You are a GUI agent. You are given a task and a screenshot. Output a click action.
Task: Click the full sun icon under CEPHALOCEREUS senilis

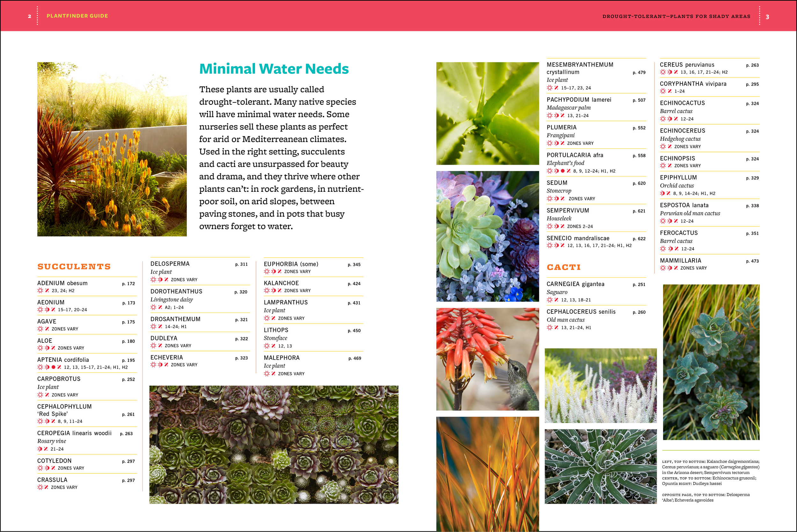click(x=550, y=327)
